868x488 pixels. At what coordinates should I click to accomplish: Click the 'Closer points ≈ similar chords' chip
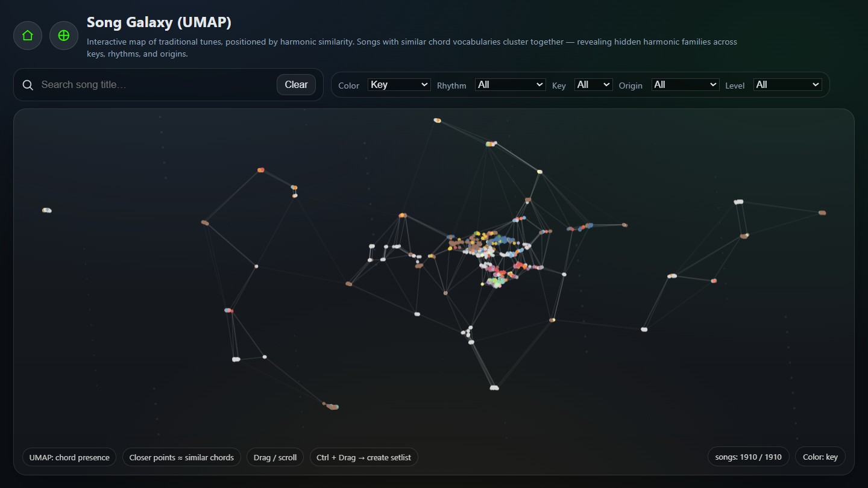pos(181,457)
